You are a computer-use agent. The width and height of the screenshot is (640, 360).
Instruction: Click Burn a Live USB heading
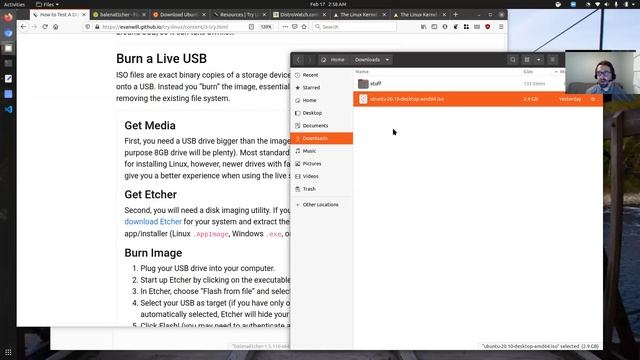[161, 58]
